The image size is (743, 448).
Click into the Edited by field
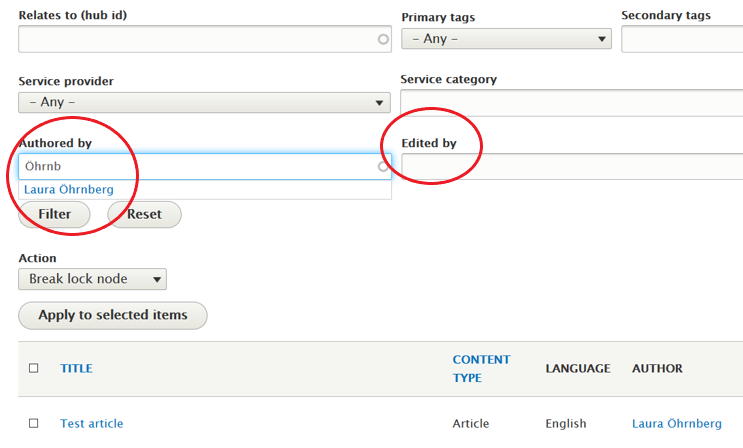click(571, 166)
